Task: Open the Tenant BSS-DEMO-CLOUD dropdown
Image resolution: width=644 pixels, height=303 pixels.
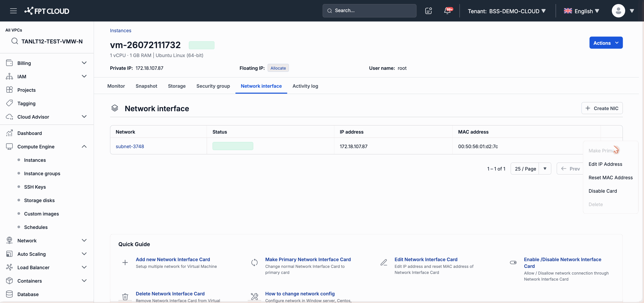Action: coord(506,11)
